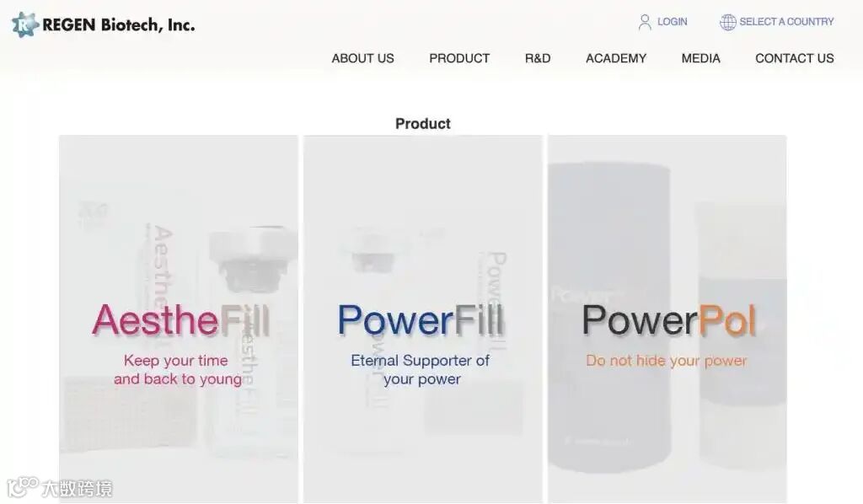
Task: Click the 'Eternal Supporter of your power' tagline
Action: 421,370
